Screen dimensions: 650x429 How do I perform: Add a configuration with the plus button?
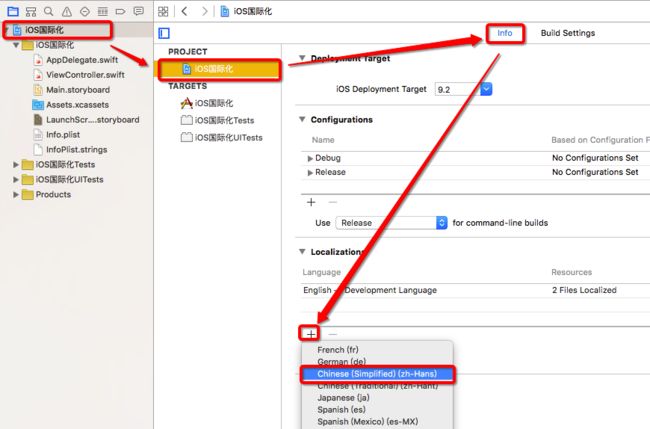click(311, 202)
